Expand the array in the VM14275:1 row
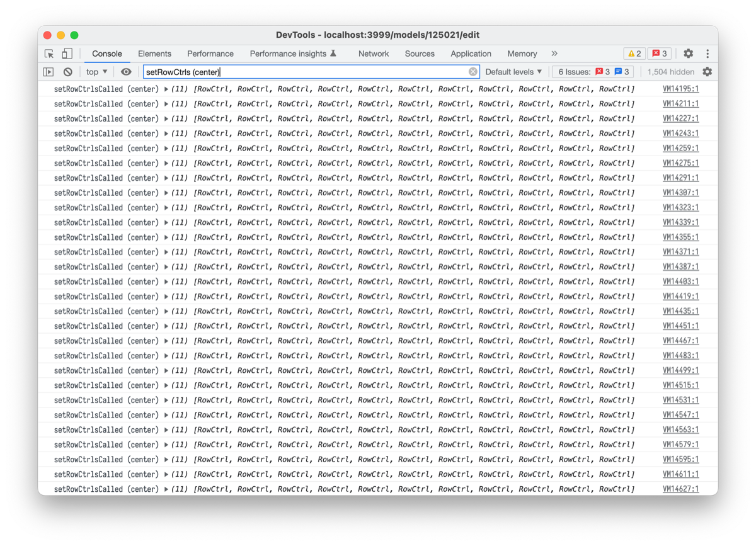Screen dimensions: 756x546 166,163
